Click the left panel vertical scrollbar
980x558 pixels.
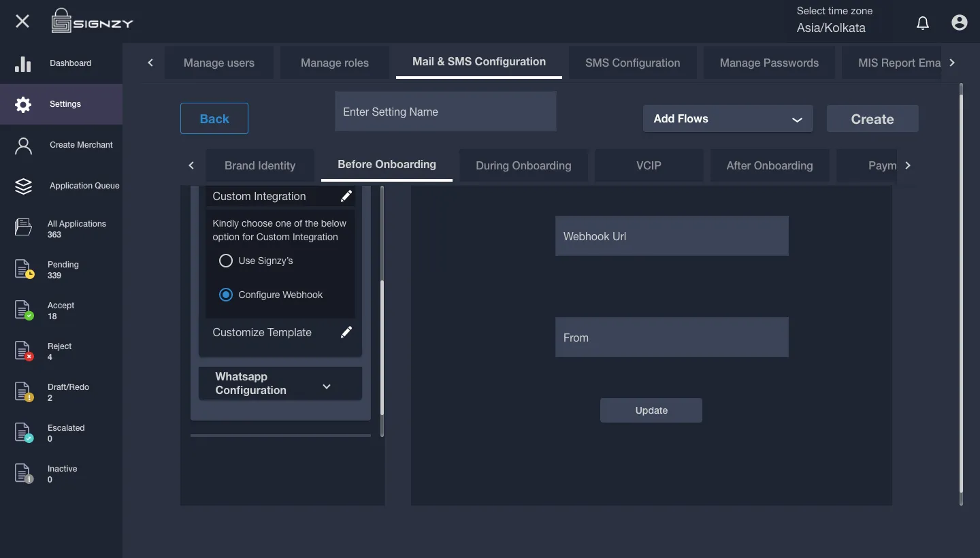(x=382, y=347)
